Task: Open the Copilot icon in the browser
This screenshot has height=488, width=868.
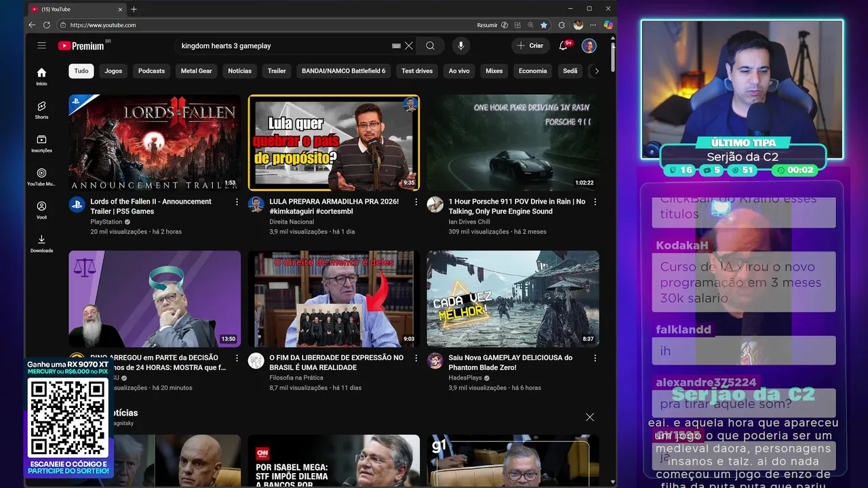Action: pyautogui.click(x=608, y=25)
